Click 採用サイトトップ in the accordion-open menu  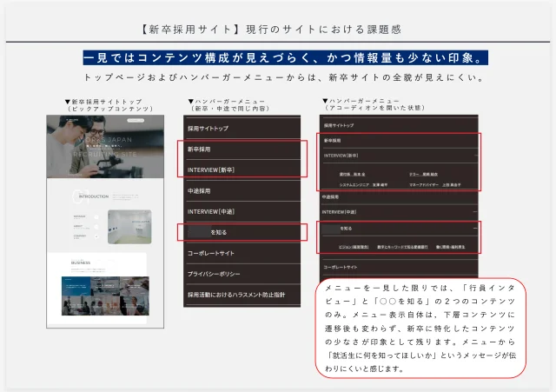[x=339, y=125]
